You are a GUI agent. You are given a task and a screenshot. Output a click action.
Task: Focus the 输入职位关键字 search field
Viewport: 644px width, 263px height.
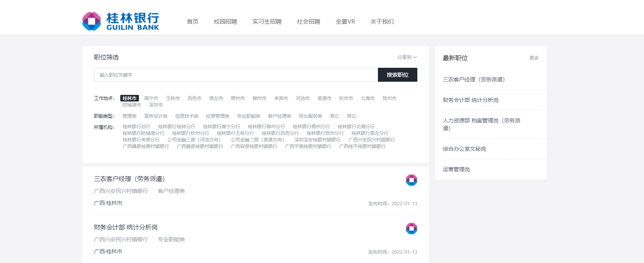tap(236, 75)
